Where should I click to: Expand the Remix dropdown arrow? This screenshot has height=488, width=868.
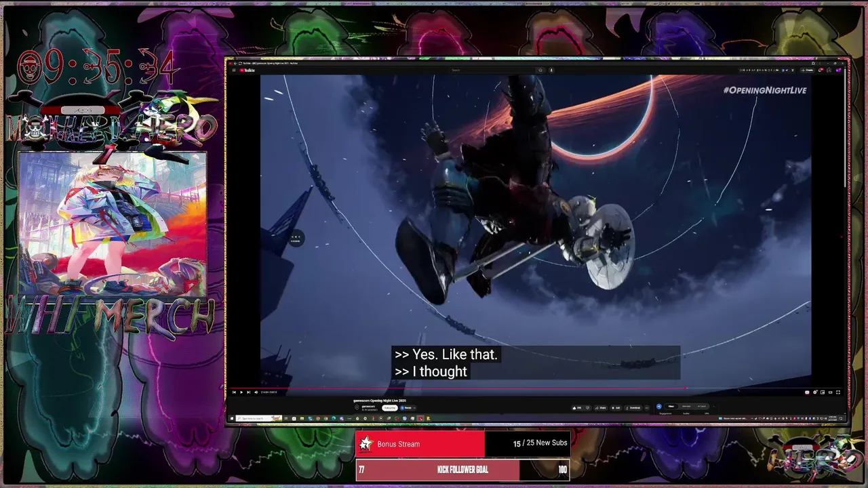point(414,408)
